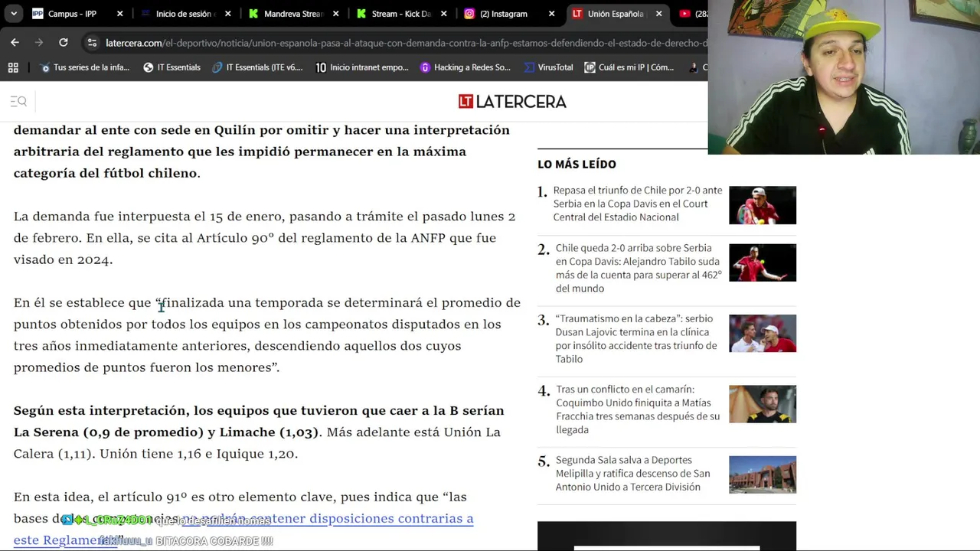The height and width of the screenshot is (551, 980).
Task: Close the Campus - IPP tab
Action: [119, 14]
